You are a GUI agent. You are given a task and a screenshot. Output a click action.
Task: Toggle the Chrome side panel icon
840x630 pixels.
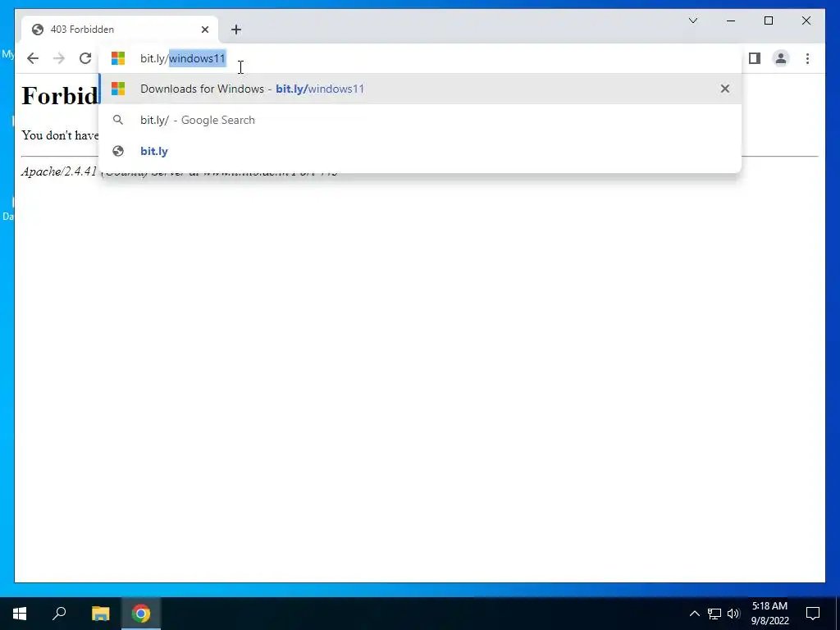[x=755, y=58]
